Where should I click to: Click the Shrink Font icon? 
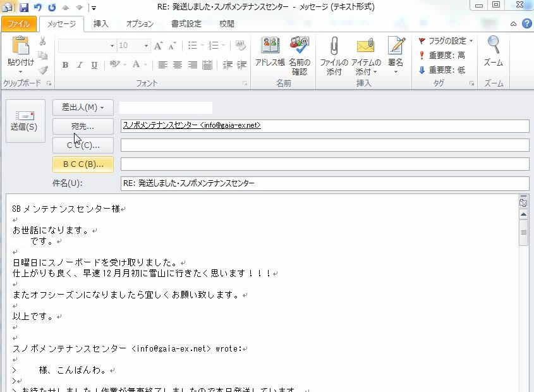click(x=173, y=46)
